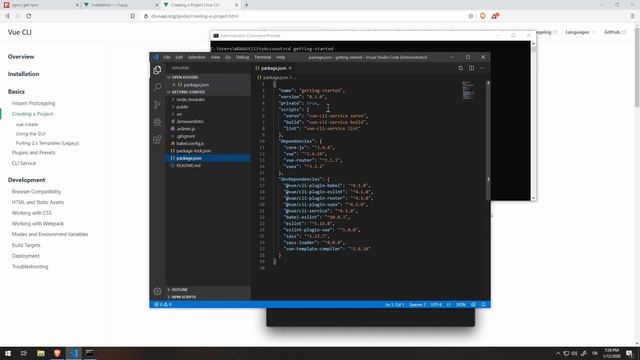Click the split editor icon

[471, 68]
